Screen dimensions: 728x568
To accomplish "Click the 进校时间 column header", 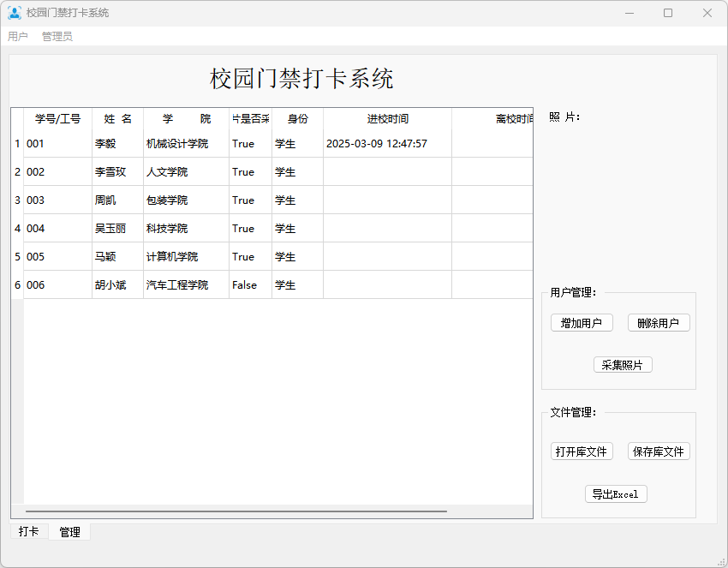I will 387,119.
